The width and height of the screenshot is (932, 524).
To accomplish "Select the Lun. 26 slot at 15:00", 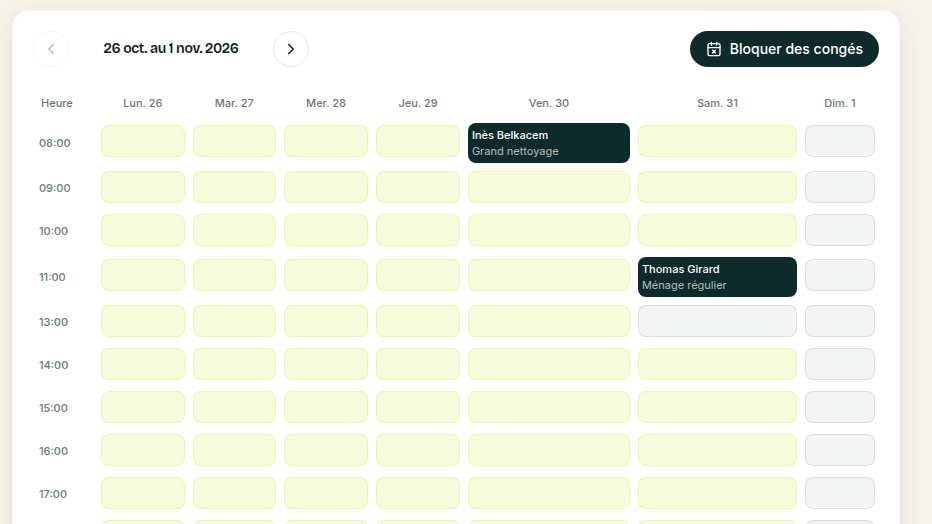I will click(143, 407).
